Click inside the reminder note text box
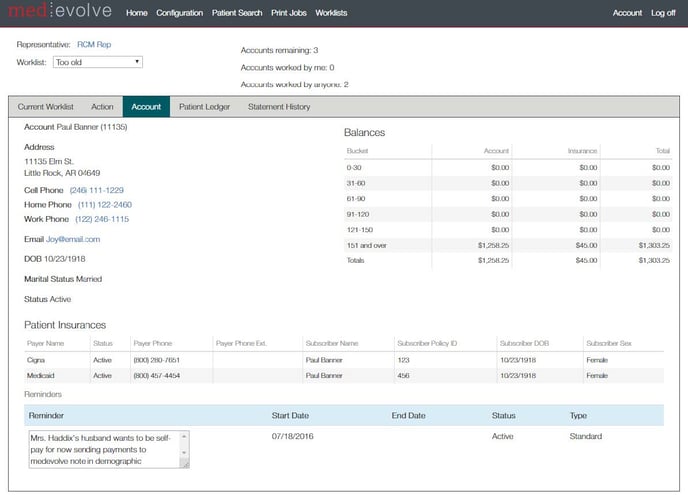688x503 pixels. [x=102, y=449]
